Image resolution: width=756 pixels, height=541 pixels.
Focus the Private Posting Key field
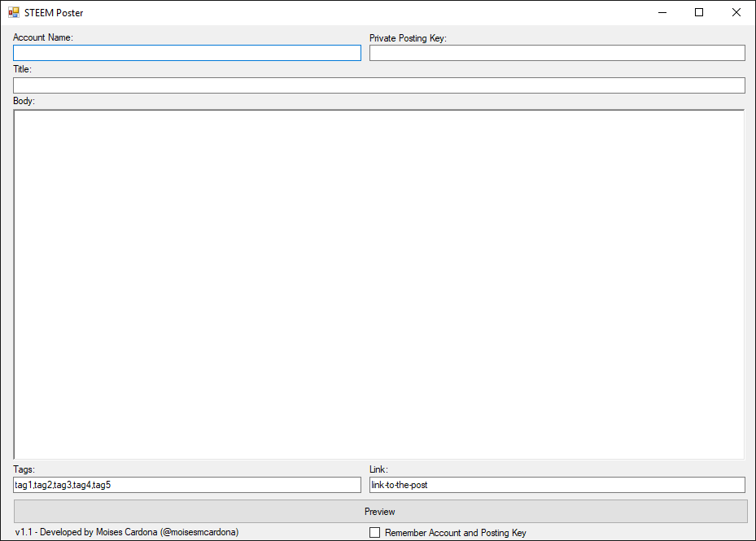click(557, 53)
